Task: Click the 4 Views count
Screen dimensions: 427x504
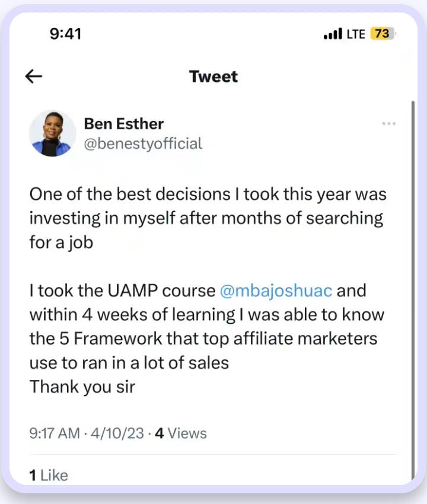Action: point(181,433)
